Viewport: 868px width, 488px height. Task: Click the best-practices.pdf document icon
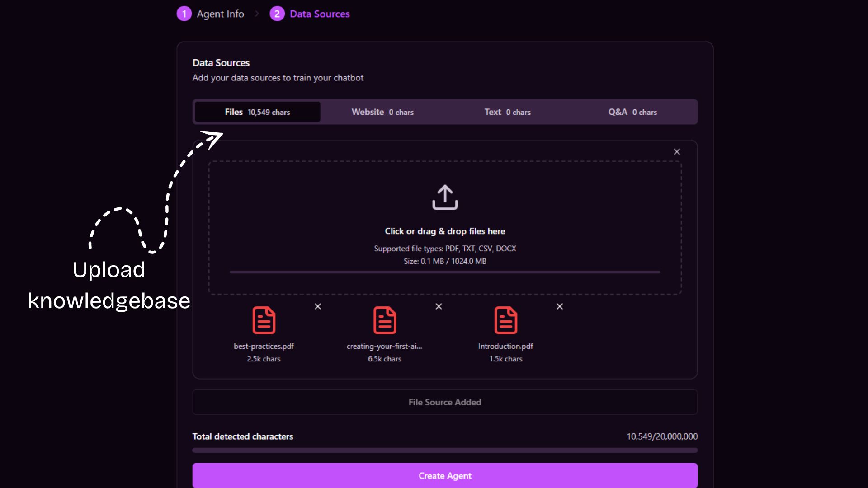coord(264,320)
